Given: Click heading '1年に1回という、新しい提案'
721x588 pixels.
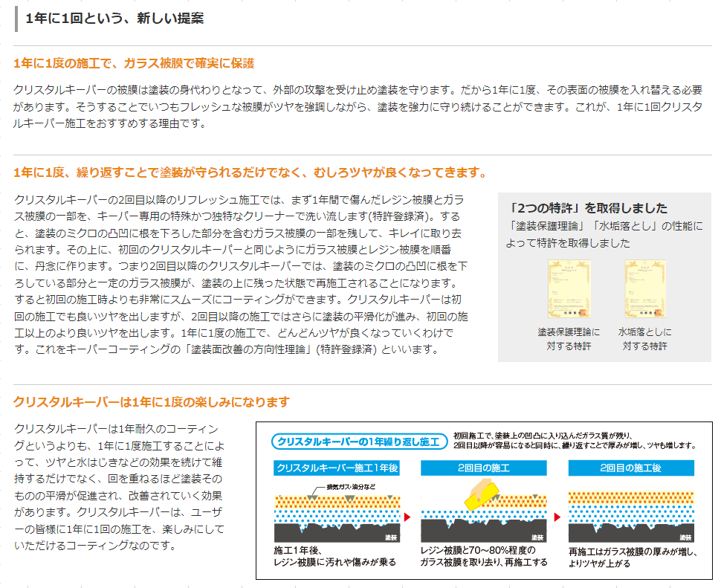Looking at the screenshot, I should 114,19.
